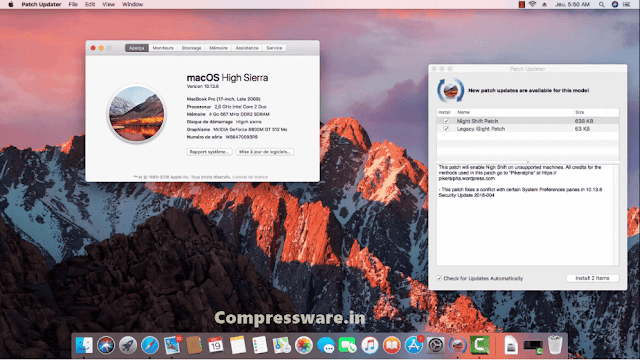Click red status icon in menu bar
This screenshot has width=640, height=360.
tap(522, 4)
